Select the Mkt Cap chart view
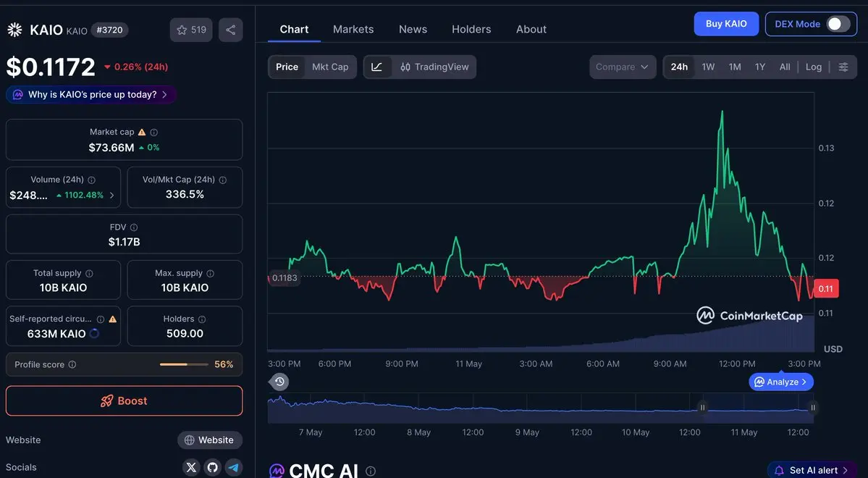 [x=330, y=67]
